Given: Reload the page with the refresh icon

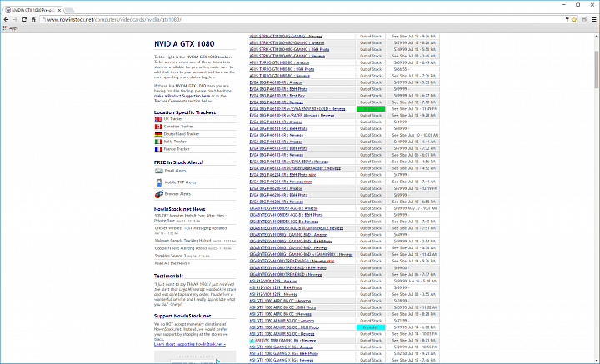Looking at the screenshot, I should coord(24,19).
